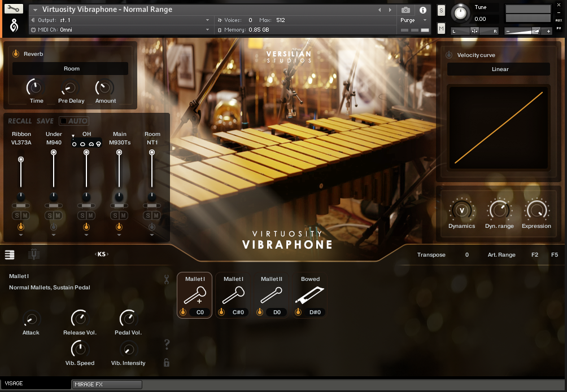The height and width of the screenshot is (392, 567).
Task: Click the reverb Time knob
Action: (34, 87)
